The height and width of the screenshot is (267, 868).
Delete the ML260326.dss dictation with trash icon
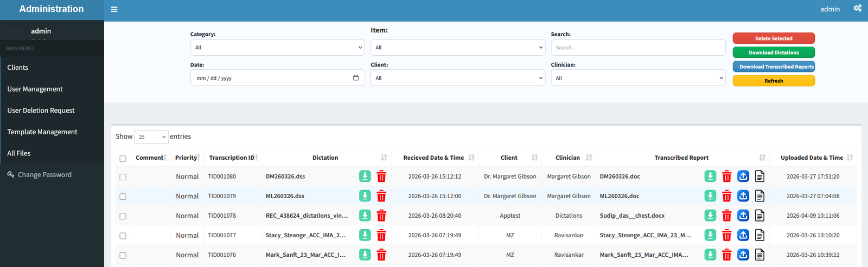click(x=381, y=196)
